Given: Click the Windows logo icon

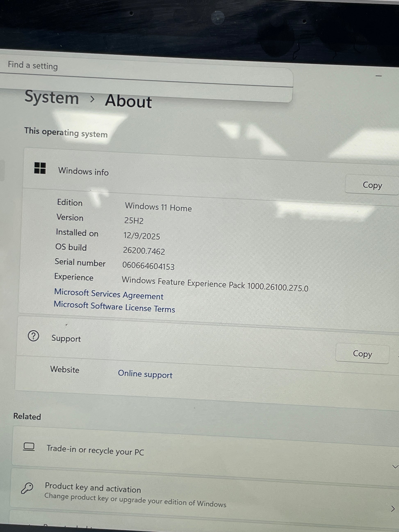Looking at the screenshot, I should [40, 168].
